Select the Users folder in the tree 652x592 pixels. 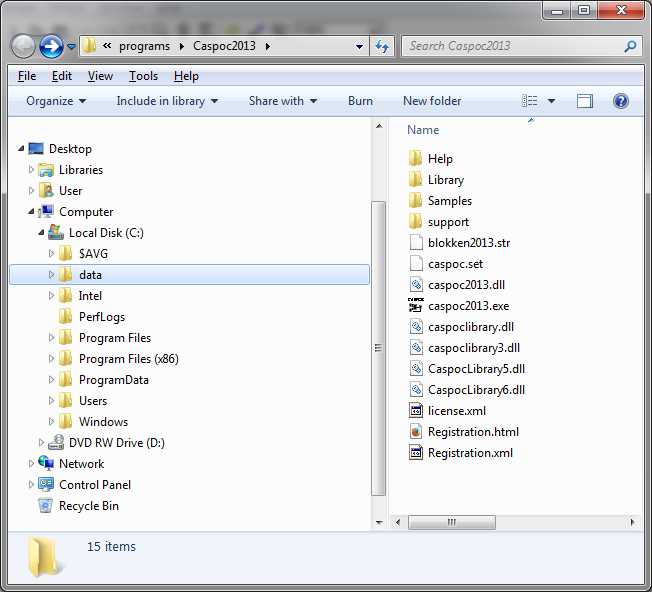(93, 401)
